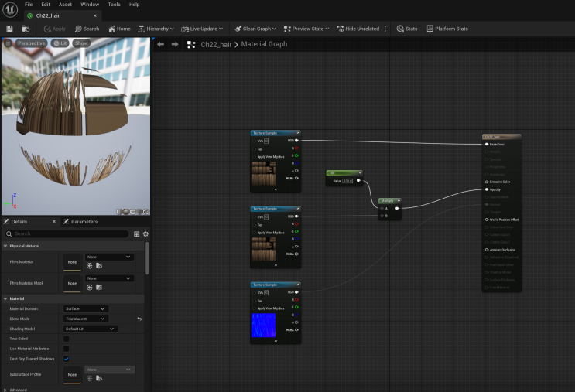Open Details panel settings gear icon
This screenshot has height=392, width=575.
[145, 233]
